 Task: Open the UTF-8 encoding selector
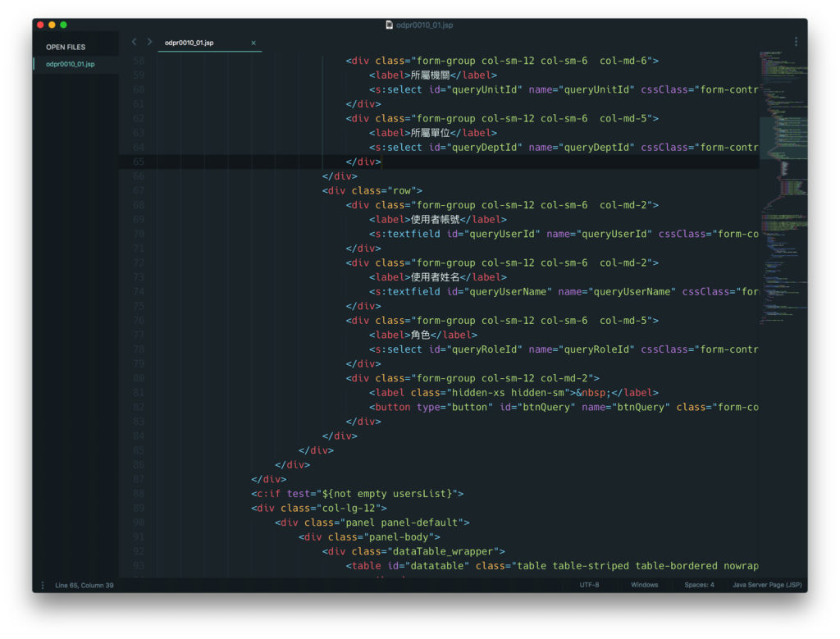click(589, 585)
